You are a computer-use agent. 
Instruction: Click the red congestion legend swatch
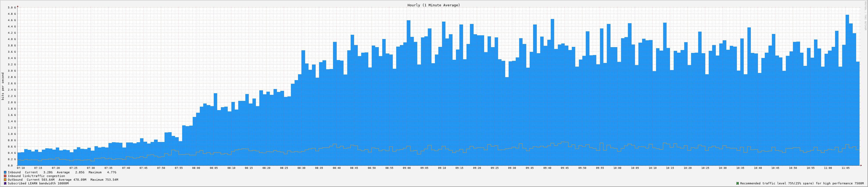click(5, 176)
